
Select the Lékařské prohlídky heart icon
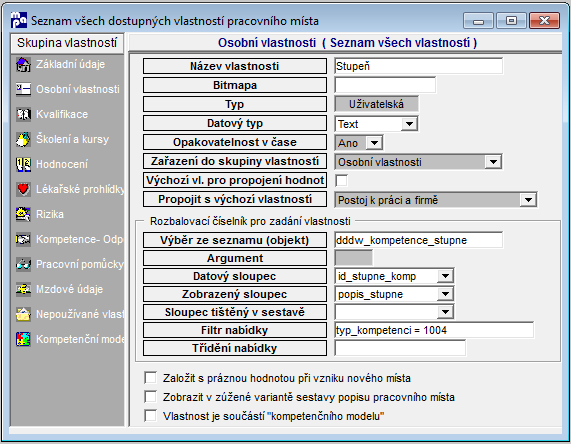click(x=23, y=189)
